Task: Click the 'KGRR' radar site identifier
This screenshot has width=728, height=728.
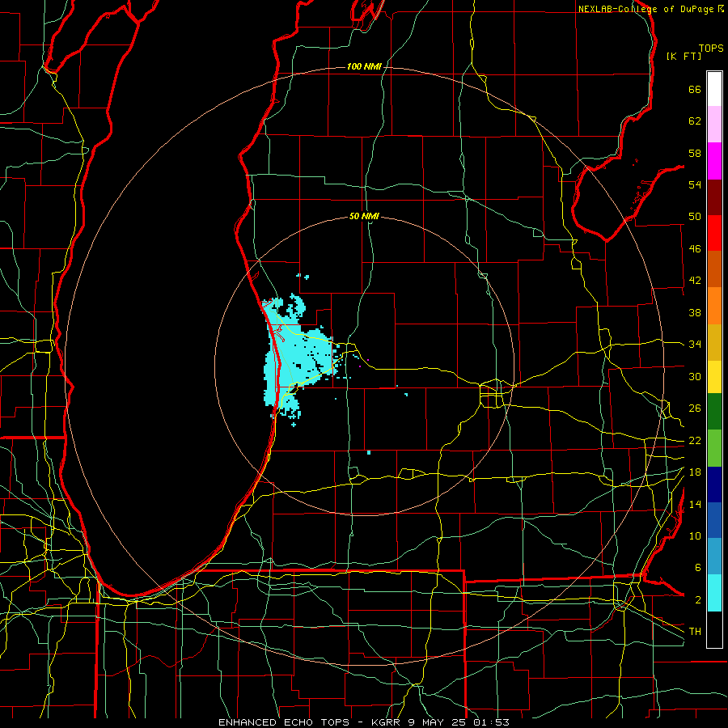Action: [x=385, y=722]
